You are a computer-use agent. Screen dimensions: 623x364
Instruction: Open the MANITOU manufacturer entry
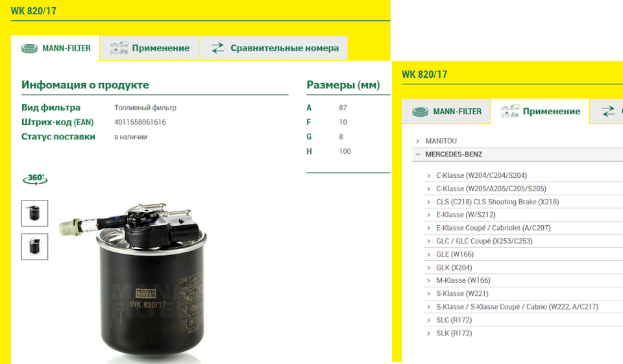441,141
